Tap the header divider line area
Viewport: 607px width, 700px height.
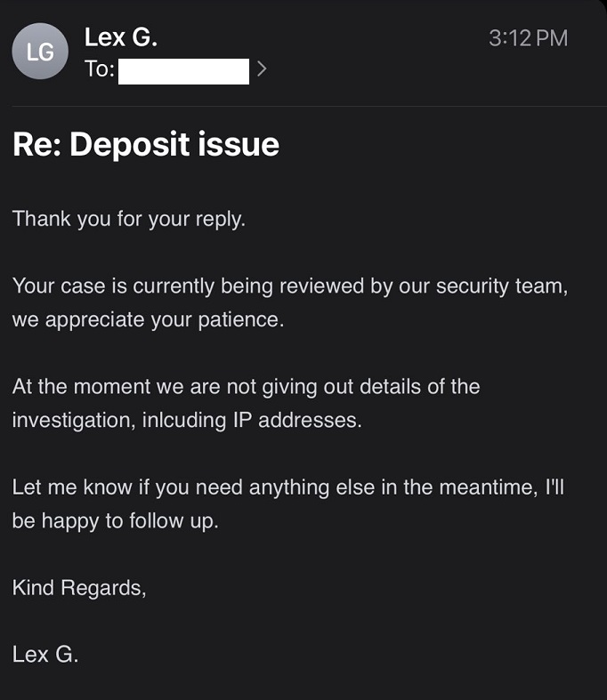coord(309,106)
